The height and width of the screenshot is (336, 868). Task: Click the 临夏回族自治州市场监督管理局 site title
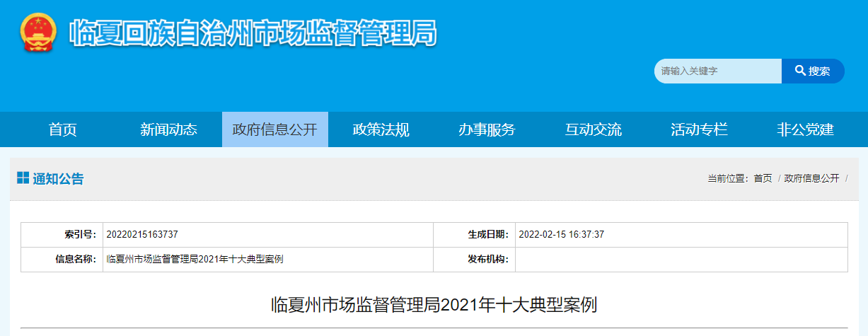253,33
